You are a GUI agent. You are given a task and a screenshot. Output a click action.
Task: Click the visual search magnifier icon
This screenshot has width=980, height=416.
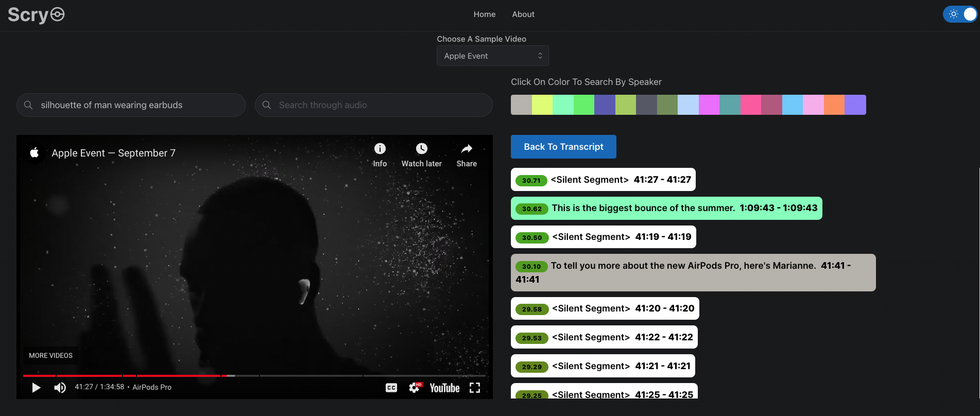point(29,105)
